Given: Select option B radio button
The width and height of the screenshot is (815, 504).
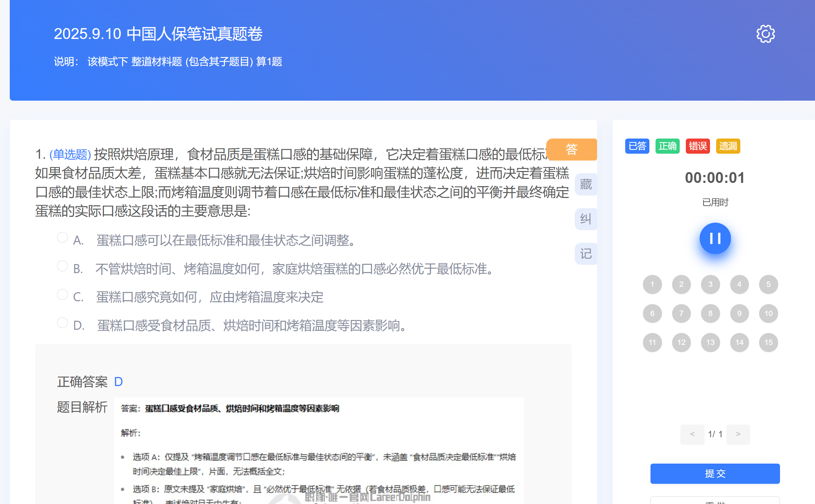Looking at the screenshot, I should pyautogui.click(x=62, y=266).
